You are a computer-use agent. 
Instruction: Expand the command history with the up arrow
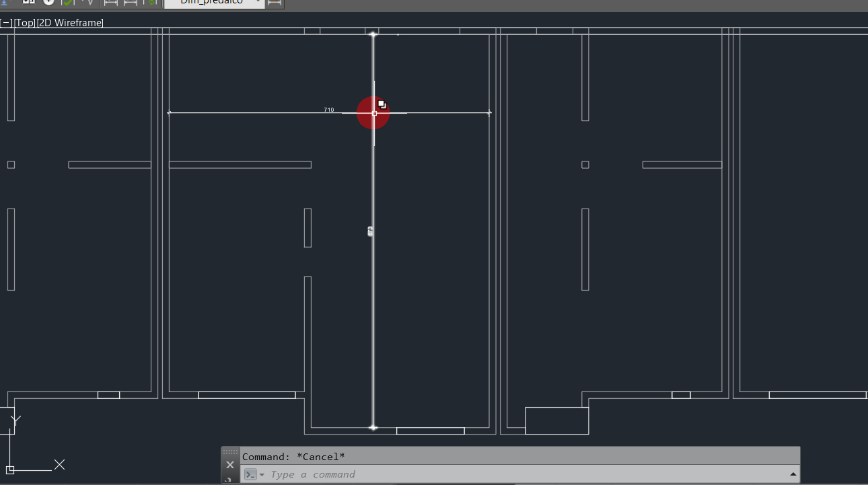pos(793,474)
